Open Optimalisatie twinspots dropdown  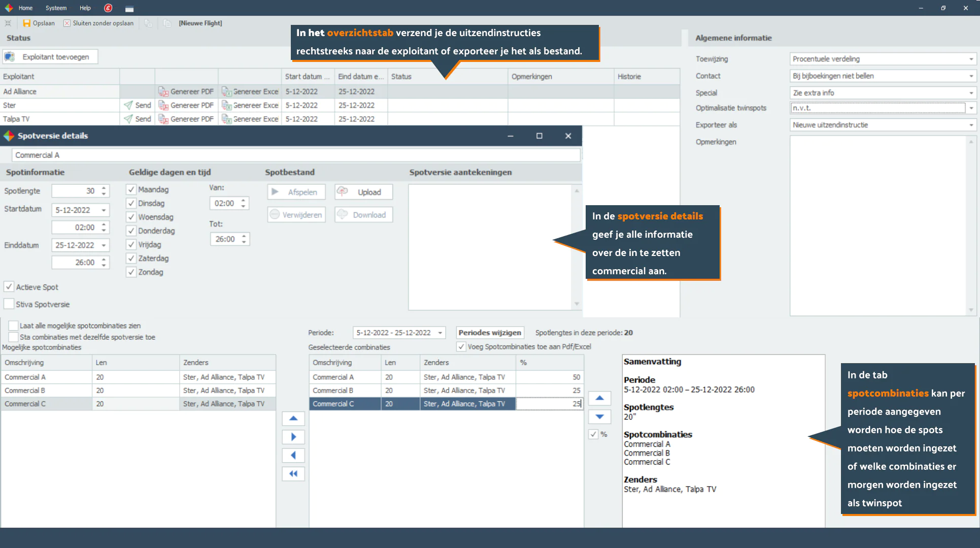(x=971, y=108)
